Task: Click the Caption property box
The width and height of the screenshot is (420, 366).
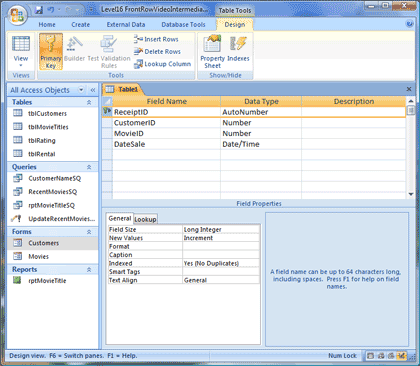Action: click(221, 255)
